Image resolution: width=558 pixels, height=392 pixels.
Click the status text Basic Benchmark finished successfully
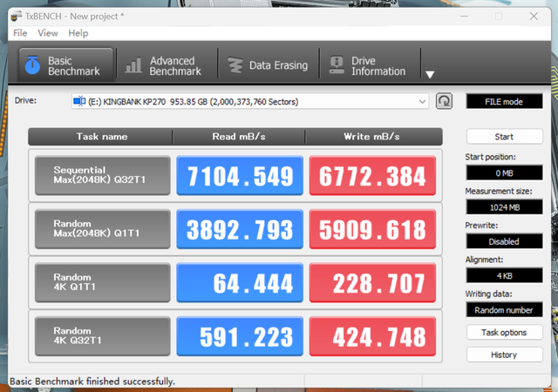(92, 382)
